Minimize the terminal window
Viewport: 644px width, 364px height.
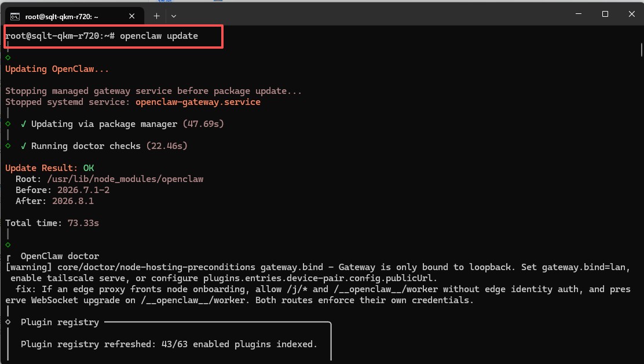[x=579, y=13]
